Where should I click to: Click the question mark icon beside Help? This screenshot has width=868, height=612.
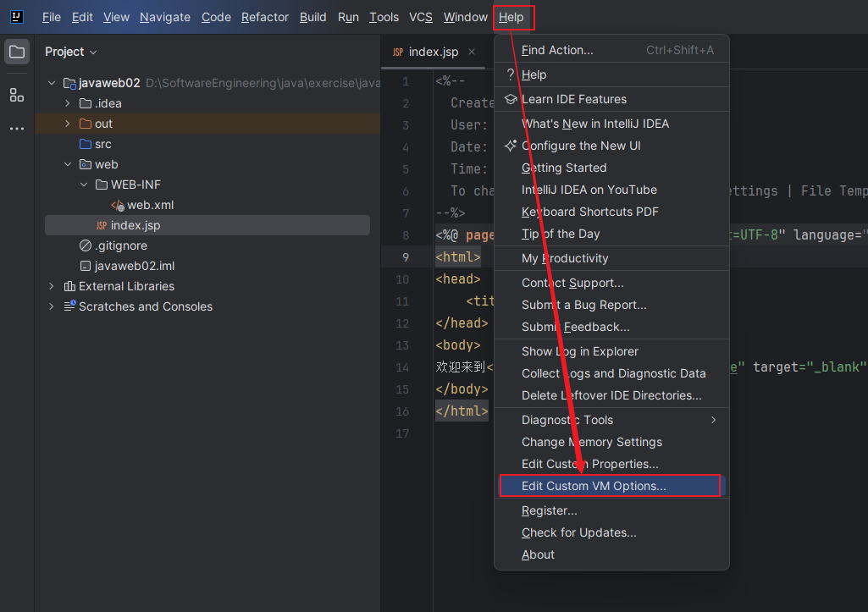point(511,74)
